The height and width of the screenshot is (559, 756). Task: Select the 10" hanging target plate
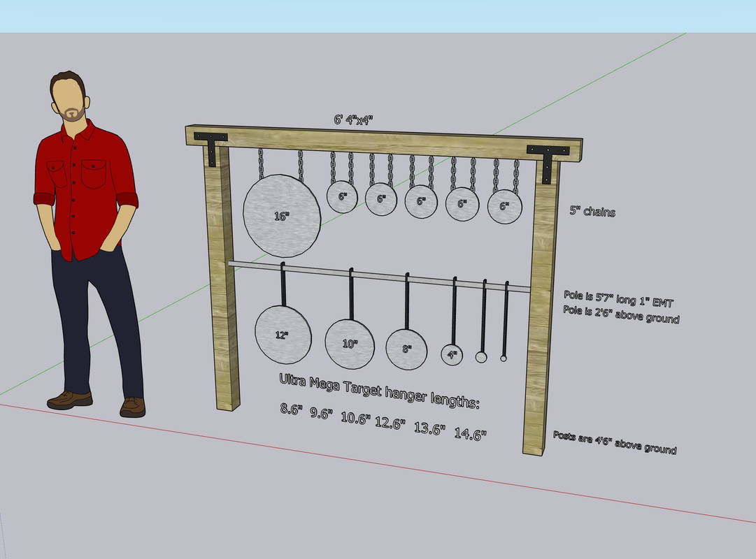350,344
